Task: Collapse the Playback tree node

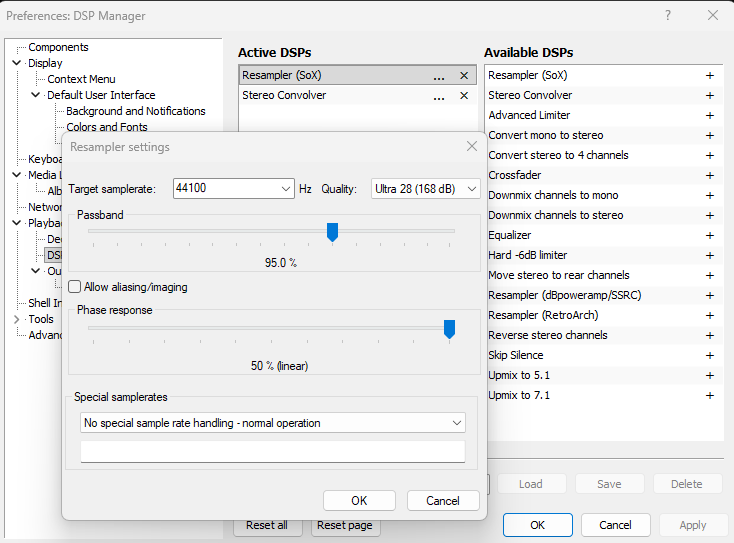Action: (x=17, y=223)
